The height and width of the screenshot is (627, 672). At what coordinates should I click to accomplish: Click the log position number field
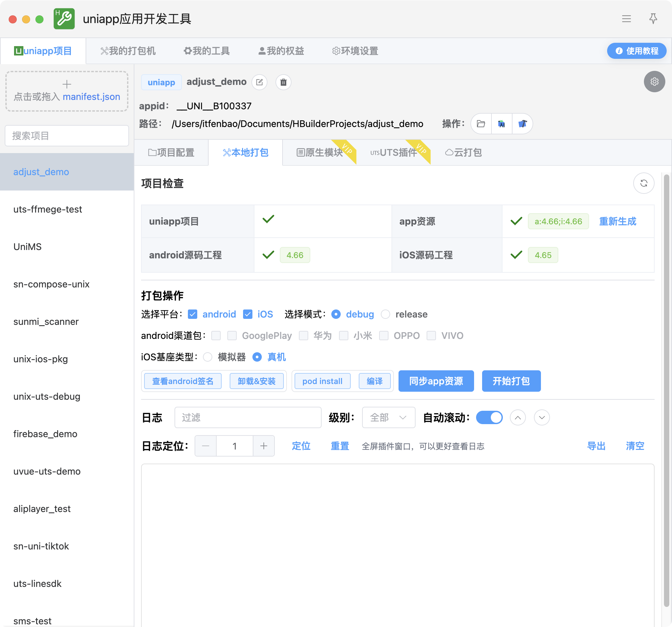click(235, 446)
